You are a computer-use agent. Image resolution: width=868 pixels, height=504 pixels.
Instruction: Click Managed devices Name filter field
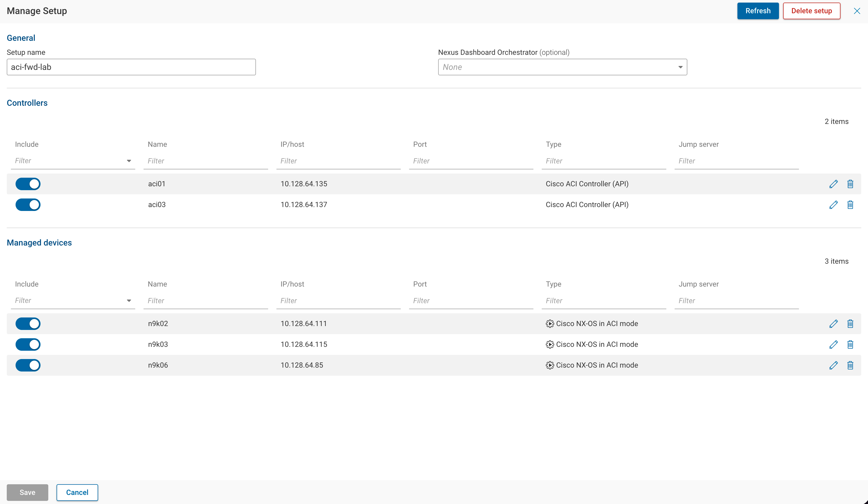(206, 301)
